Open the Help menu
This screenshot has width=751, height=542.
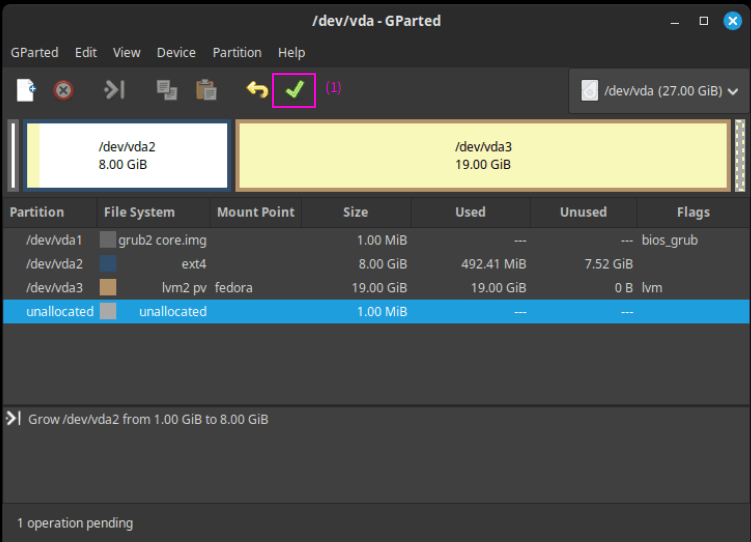291,53
